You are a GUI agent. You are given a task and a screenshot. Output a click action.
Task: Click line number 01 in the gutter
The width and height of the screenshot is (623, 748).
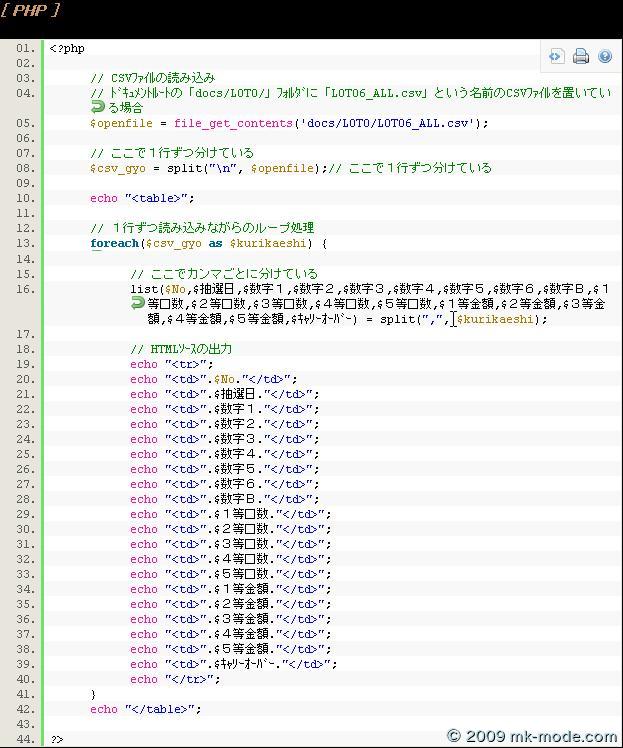(x=25, y=48)
